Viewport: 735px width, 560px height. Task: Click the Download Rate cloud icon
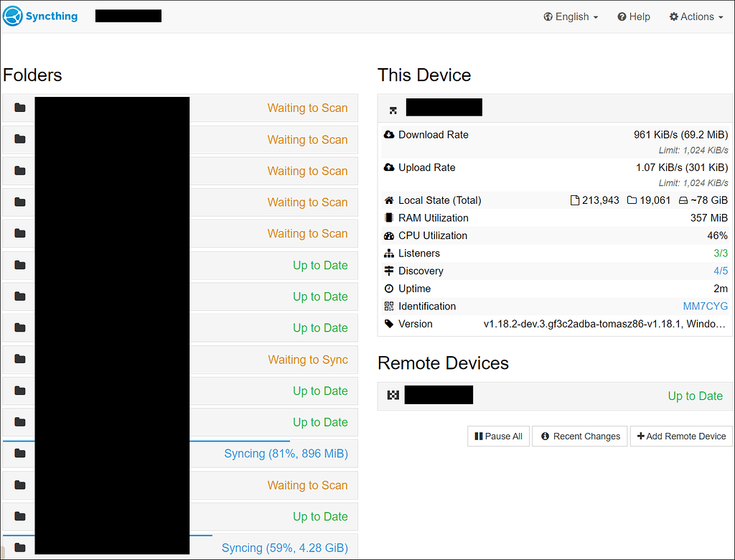click(x=388, y=134)
